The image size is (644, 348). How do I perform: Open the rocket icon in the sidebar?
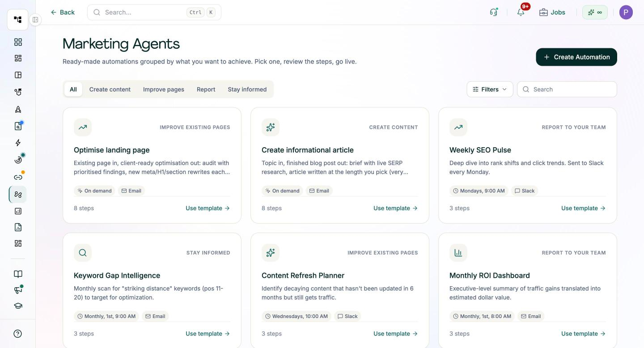coord(18,109)
